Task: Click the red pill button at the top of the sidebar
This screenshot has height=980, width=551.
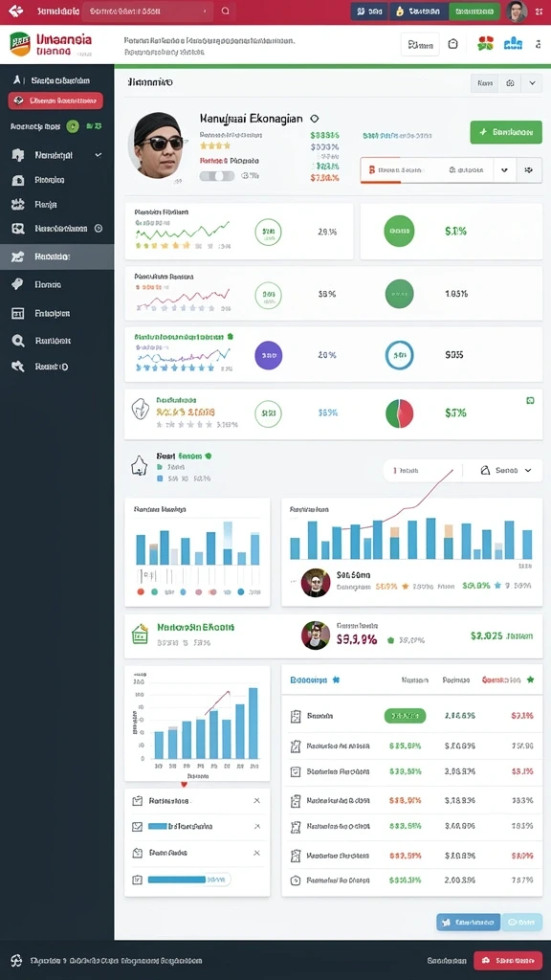Action: (x=55, y=100)
